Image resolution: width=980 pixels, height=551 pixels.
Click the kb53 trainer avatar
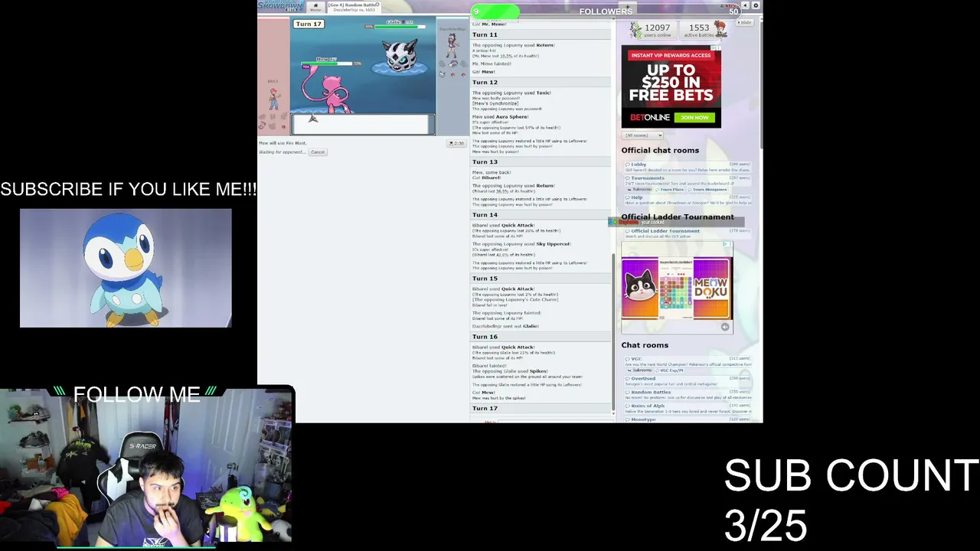pos(273,98)
